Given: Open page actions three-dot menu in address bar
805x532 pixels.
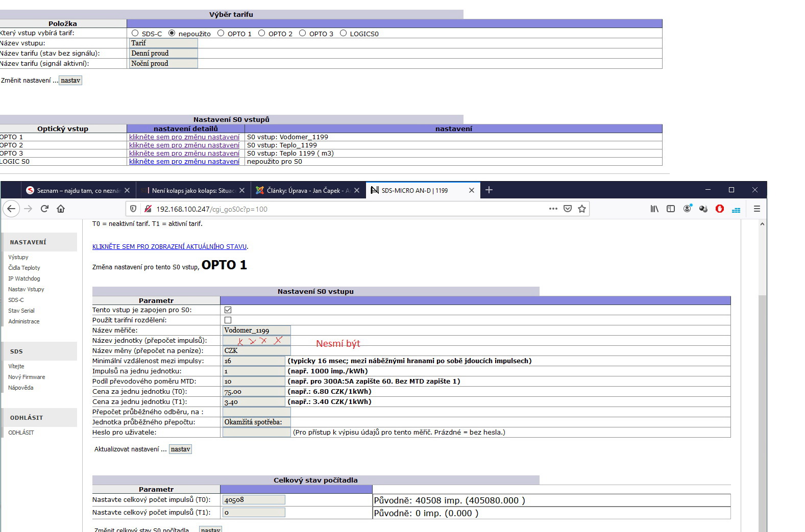Looking at the screenshot, I should click(553, 209).
